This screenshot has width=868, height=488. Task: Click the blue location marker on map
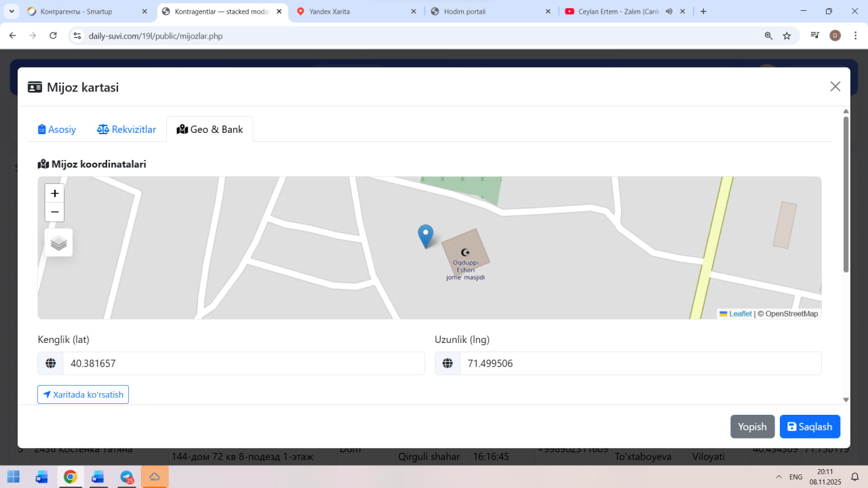425,237
